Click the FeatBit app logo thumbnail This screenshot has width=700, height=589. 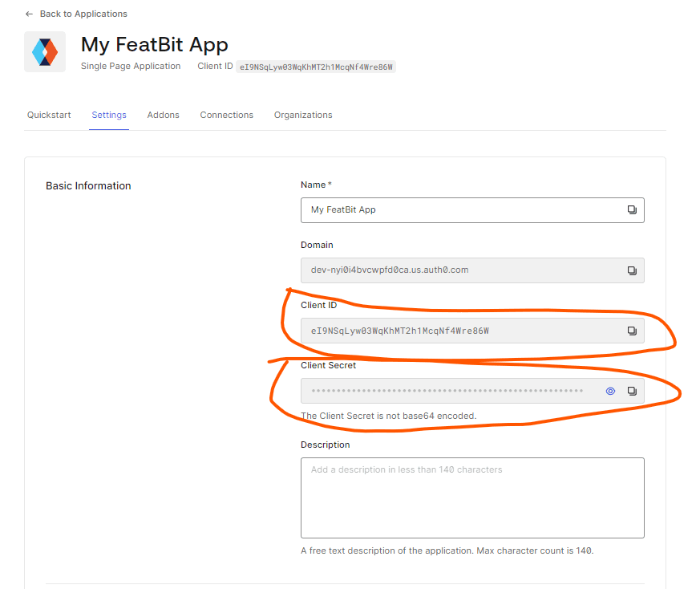45,52
